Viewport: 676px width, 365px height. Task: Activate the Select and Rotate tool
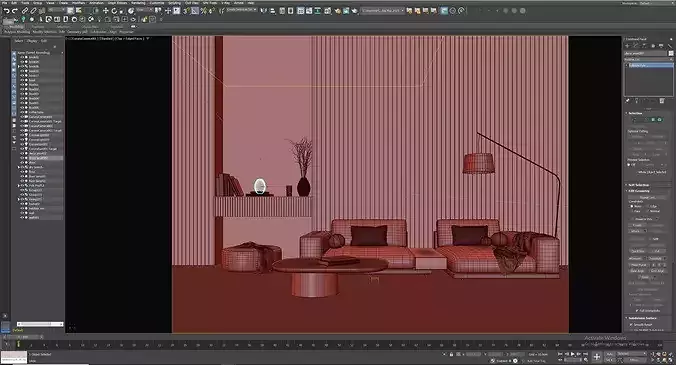pos(114,10)
